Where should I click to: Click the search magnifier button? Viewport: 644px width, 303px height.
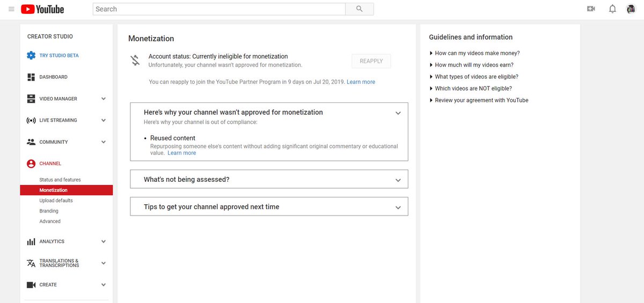point(360,9)
